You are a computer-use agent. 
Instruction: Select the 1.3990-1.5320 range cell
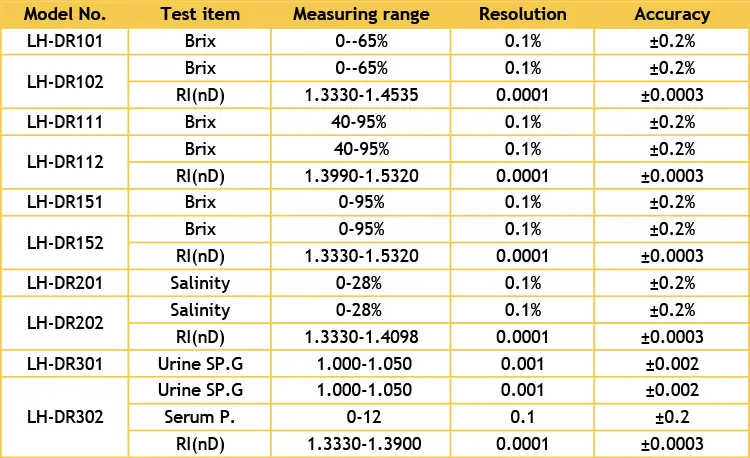click(361, 176)
